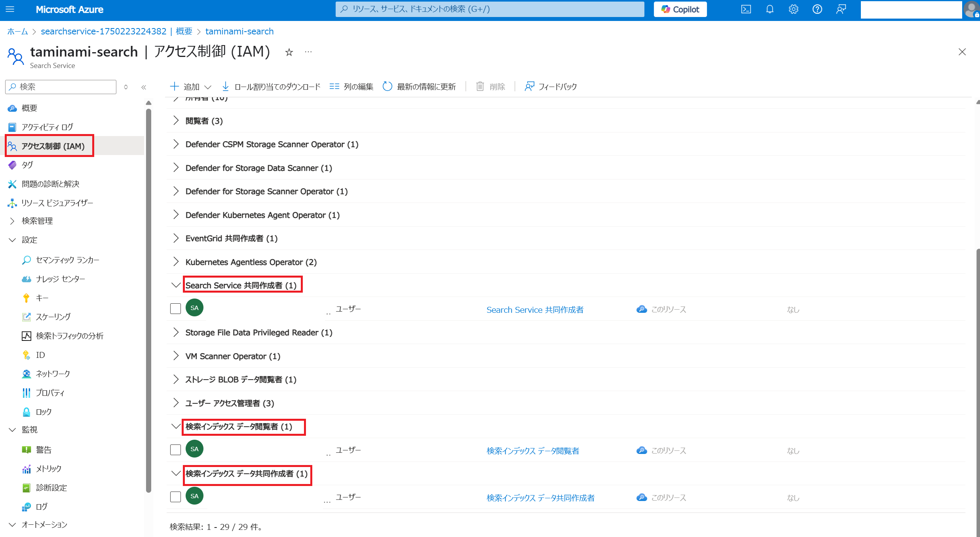
Task: Click the sidebar 検索 filter field
Action: coord(61,87)
